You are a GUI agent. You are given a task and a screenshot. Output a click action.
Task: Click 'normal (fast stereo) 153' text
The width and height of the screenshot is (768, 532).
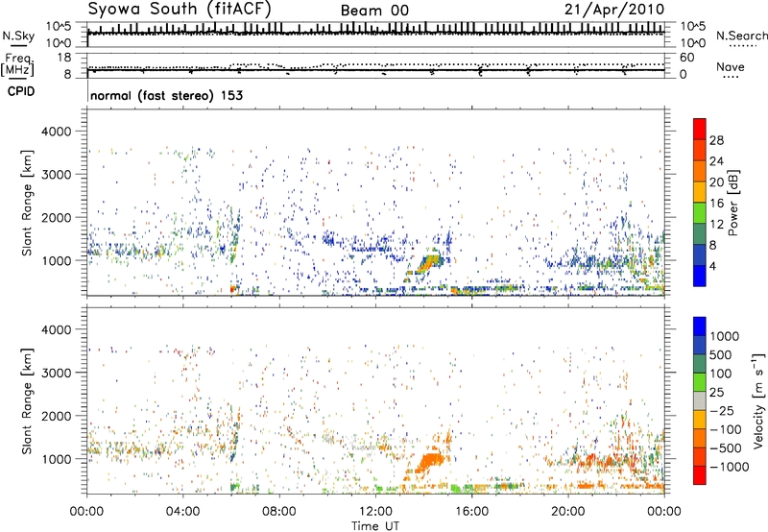tap(166, 95)
